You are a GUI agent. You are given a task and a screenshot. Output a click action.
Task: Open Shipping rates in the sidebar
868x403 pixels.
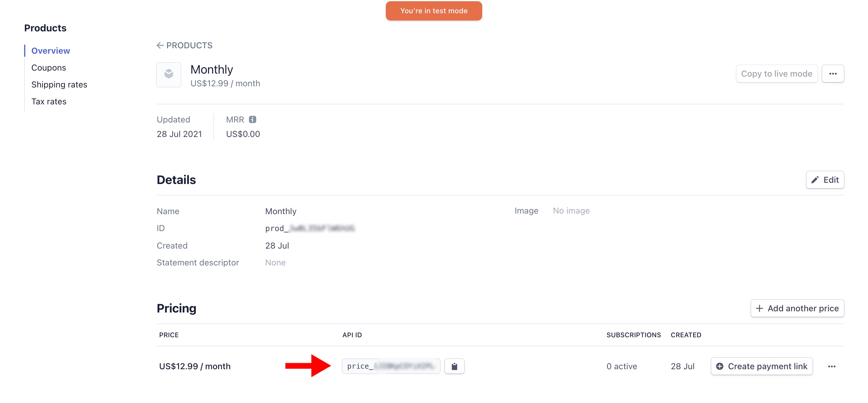tap(59, 85)
